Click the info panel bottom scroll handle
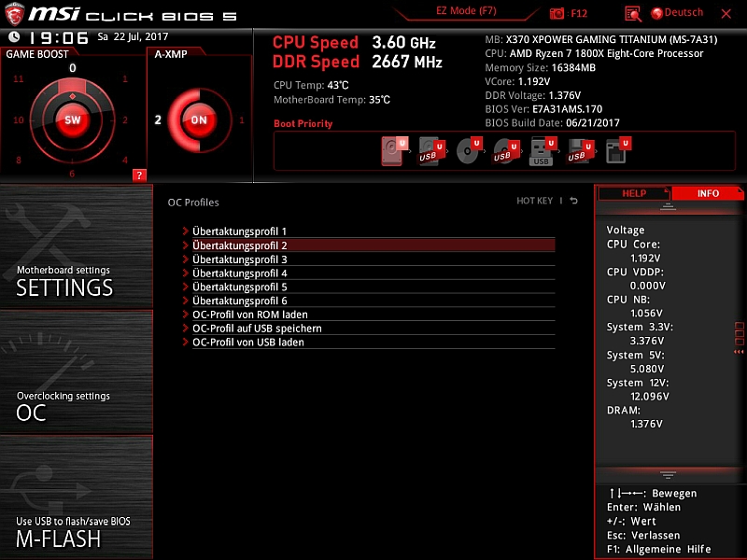This screenshot has width=747, height=560. (668, 475)
